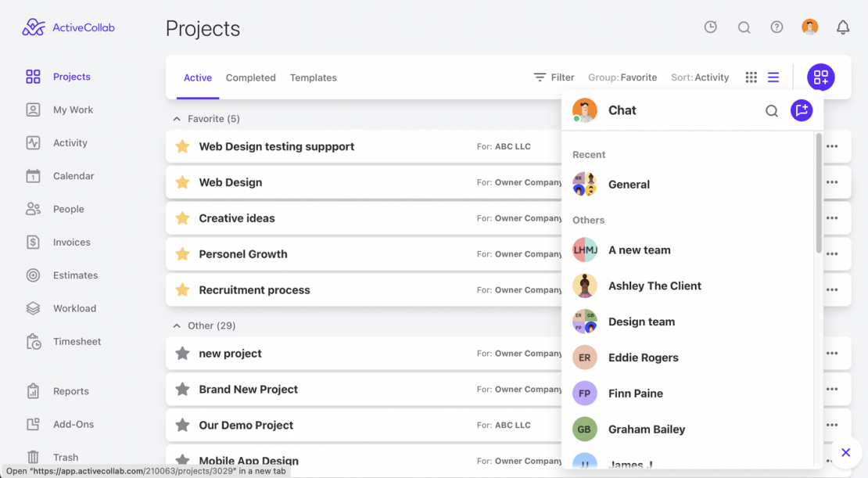Open the Templates tab
Screen dimensions: 868x478
click(313, 77)
